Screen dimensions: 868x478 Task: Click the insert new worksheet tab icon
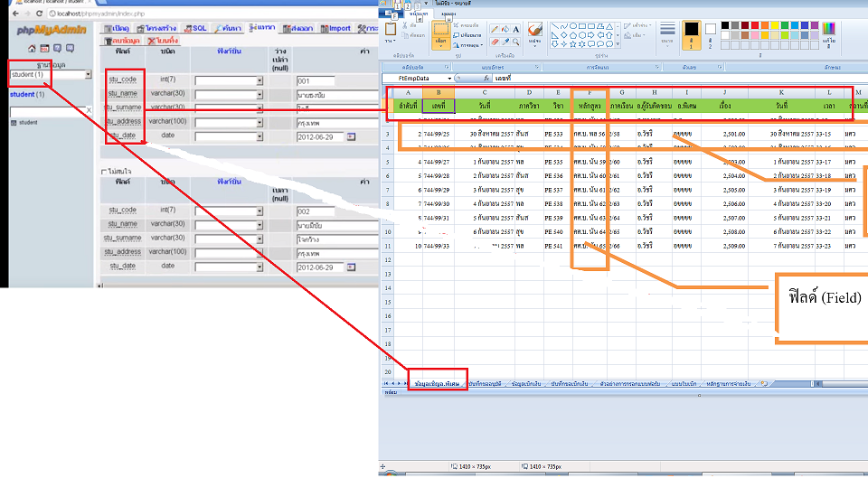[765, 383]
